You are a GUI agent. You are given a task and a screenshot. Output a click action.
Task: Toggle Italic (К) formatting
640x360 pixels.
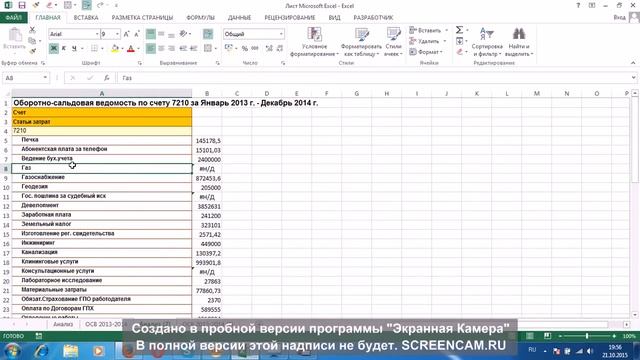pos(64,49)
